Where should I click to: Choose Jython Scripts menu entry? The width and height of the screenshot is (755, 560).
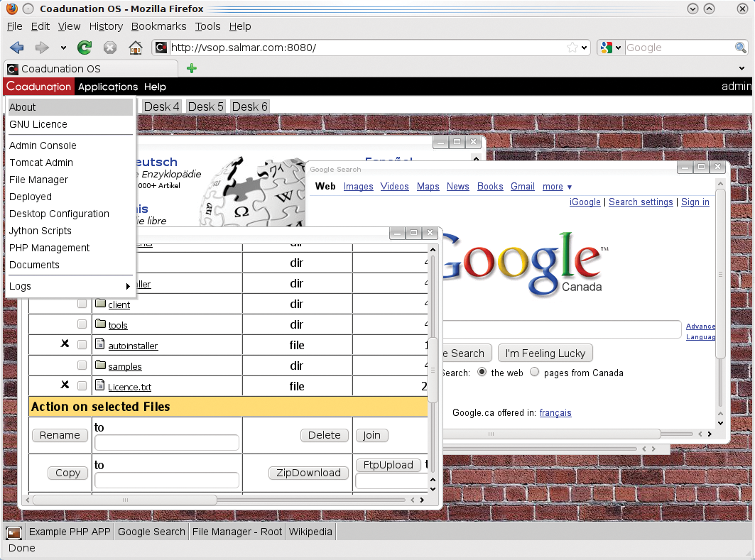pyautogui.click(x=70, y=231)
